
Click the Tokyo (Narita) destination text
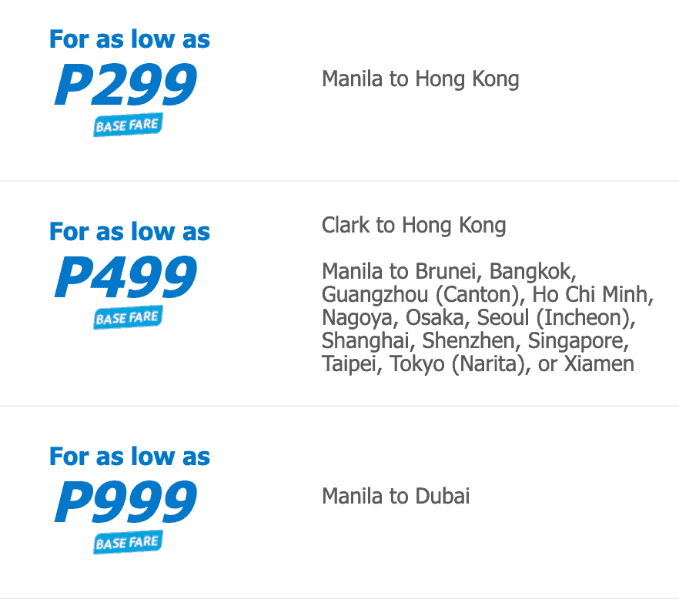coord(461,363)
